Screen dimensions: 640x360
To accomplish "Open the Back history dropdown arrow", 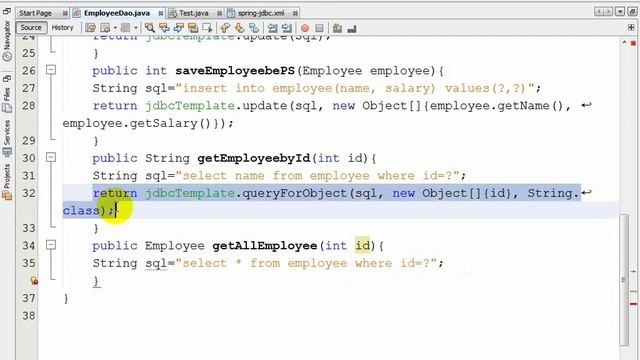I will (x=115, y=28).
